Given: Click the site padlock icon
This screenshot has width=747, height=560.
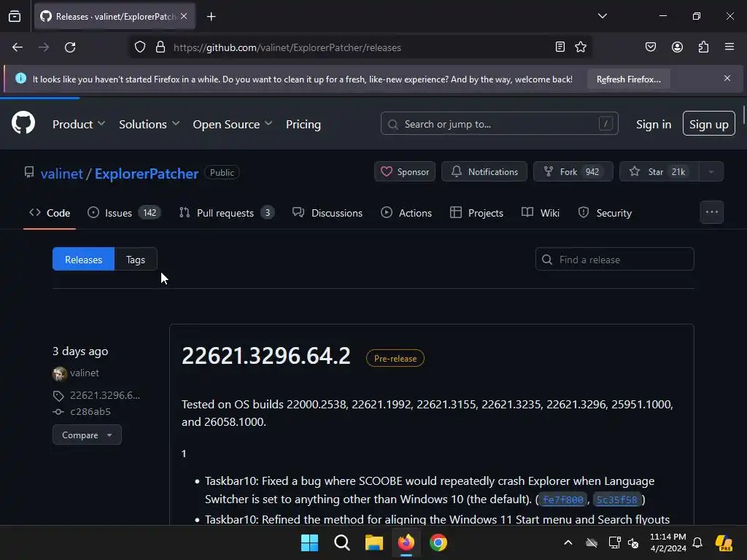Looking at the screenshot, I should click(x=160, y=47).
